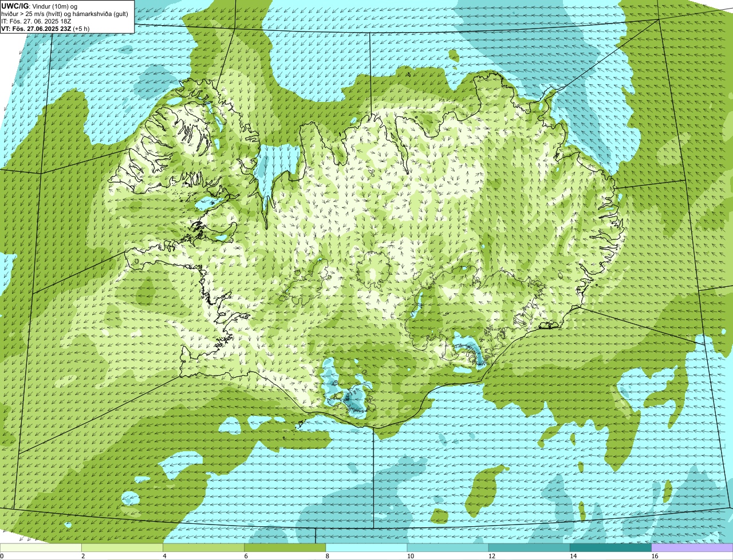Click the "VT: Fös. 27.06.2025 23Z (+5 h)" line
Viewport: 733px width, 560px height.
[45, 28]
